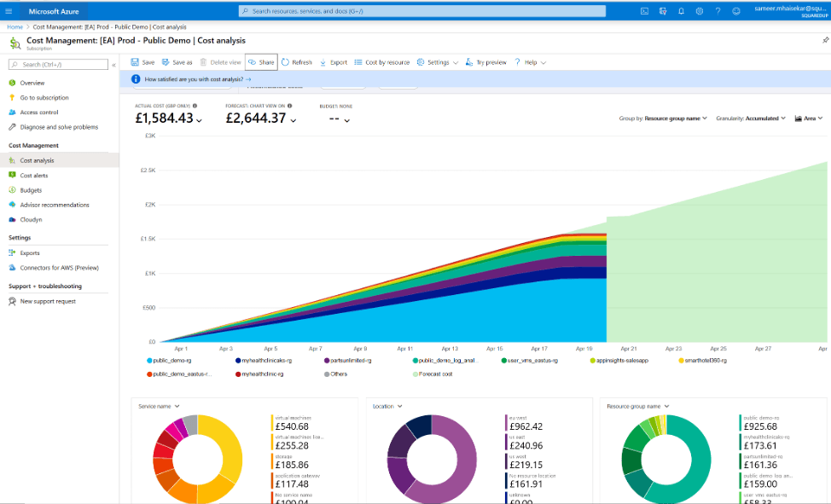Export the cost analysis data

334,62
